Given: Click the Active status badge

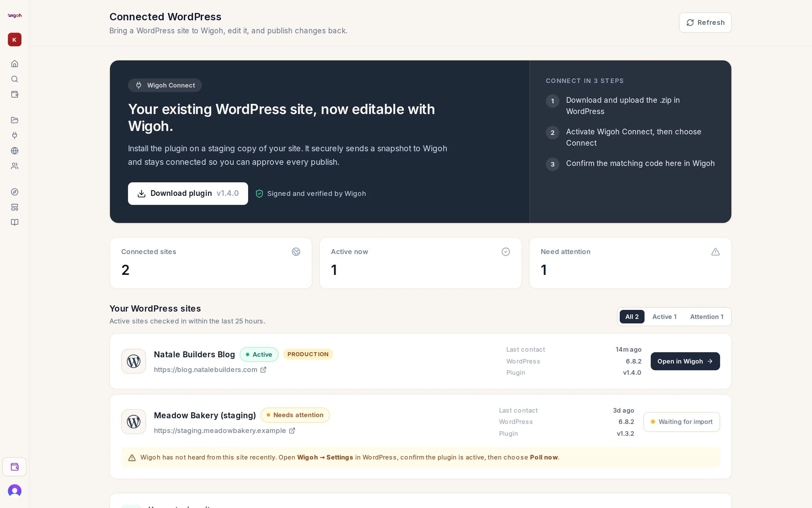Looking at the screenshot, I should coord(259,354).
